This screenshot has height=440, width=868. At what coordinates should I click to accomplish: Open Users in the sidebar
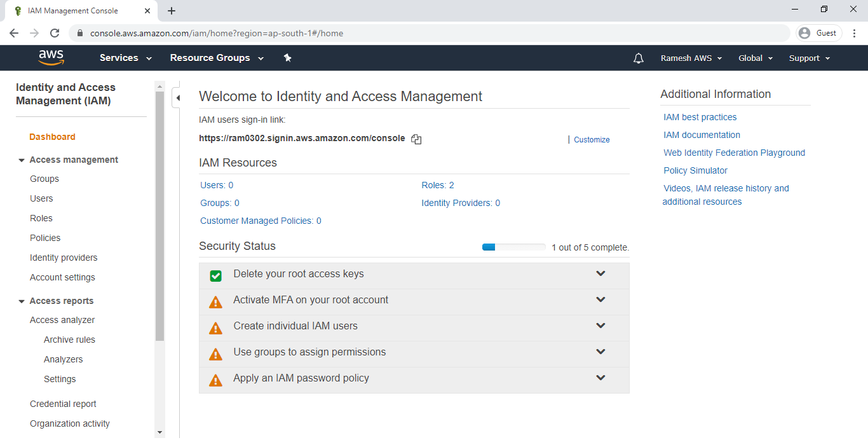(x=41, y=198)
